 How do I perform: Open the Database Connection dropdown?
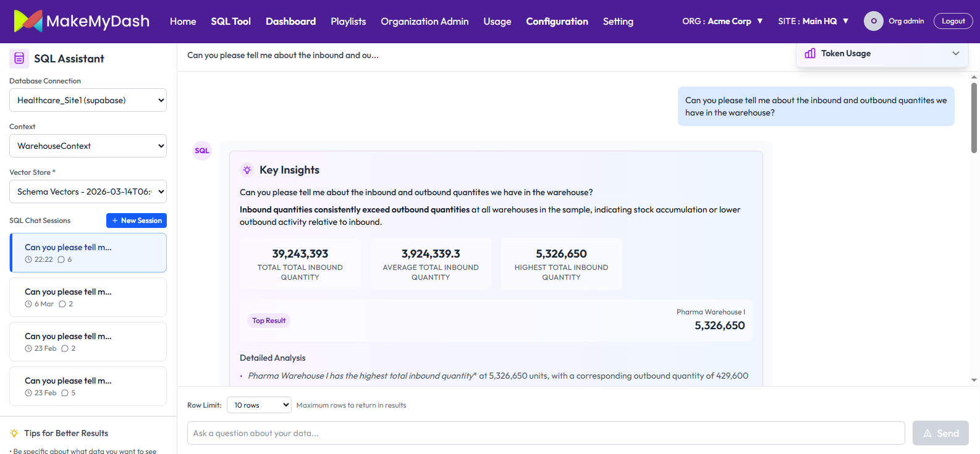[x=88, y=100]
